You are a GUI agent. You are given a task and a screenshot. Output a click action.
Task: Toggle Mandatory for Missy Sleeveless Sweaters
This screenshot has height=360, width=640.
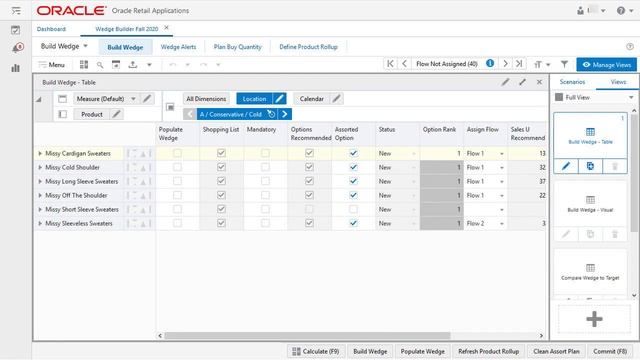[x=265, y=223]
